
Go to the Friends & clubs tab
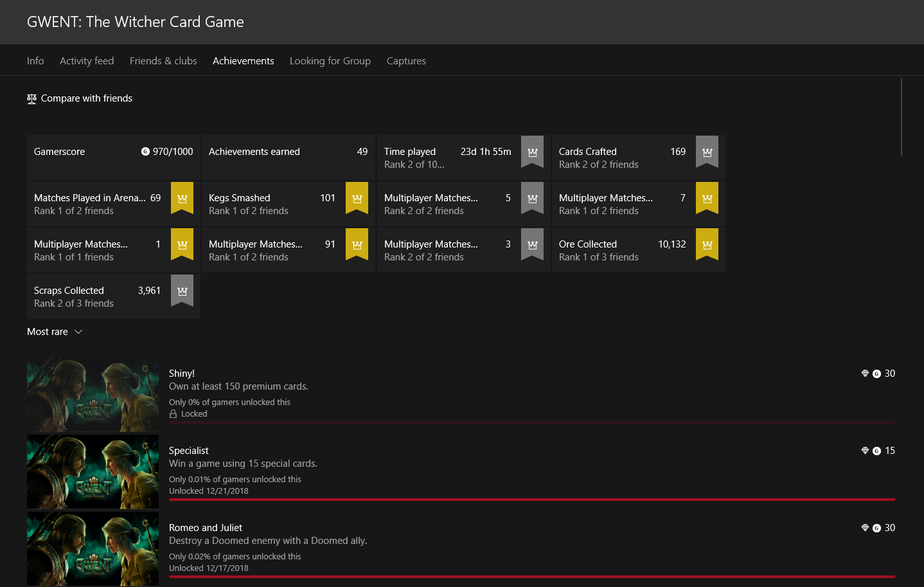[163, 61]
